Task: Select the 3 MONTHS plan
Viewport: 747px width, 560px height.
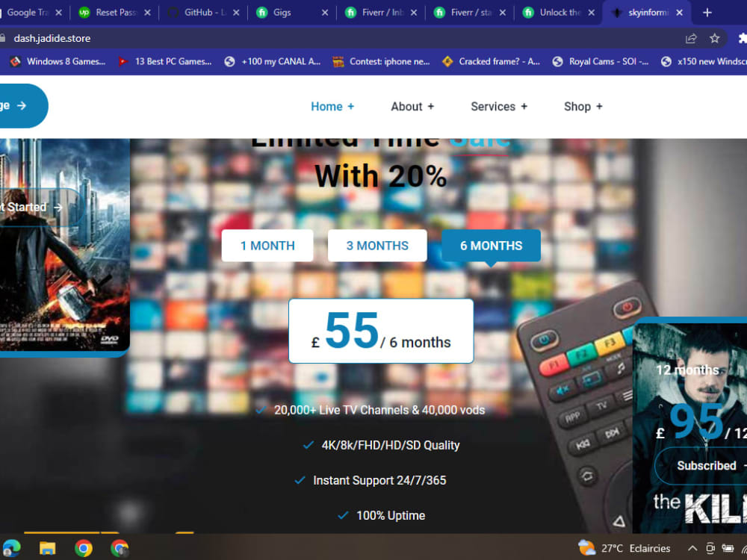Action: (377, 246)
